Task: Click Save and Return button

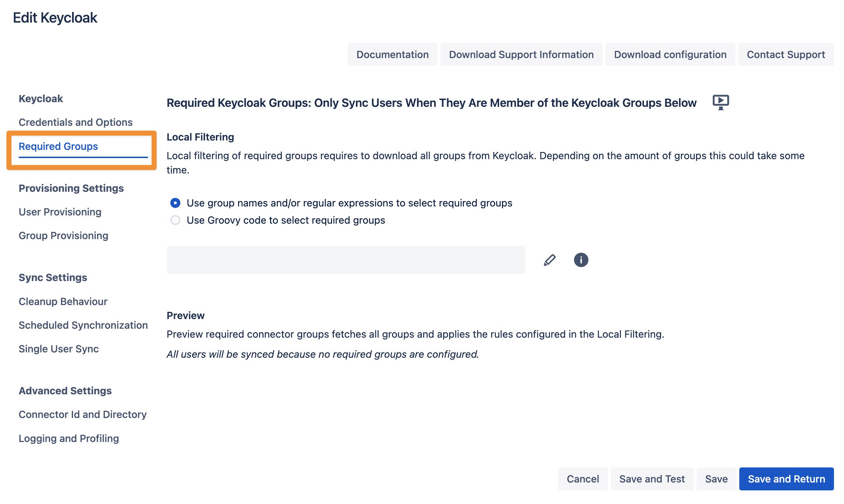Action: tap(786, 479)
